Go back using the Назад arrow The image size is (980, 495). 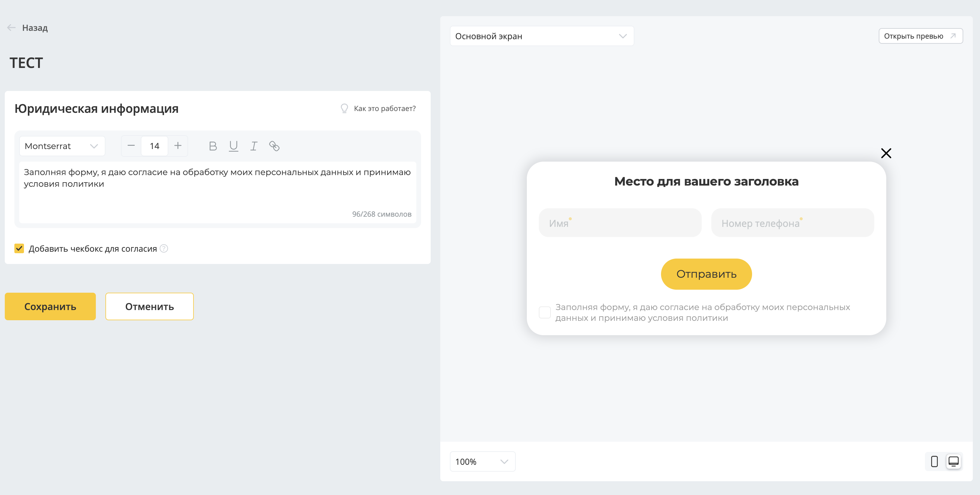click(11, 28)
